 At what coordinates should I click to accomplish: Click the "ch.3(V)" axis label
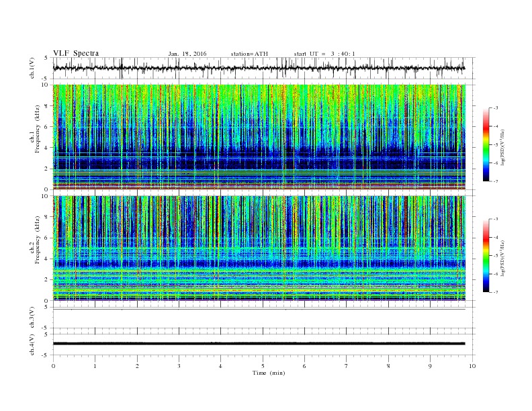tap(32, 318)
